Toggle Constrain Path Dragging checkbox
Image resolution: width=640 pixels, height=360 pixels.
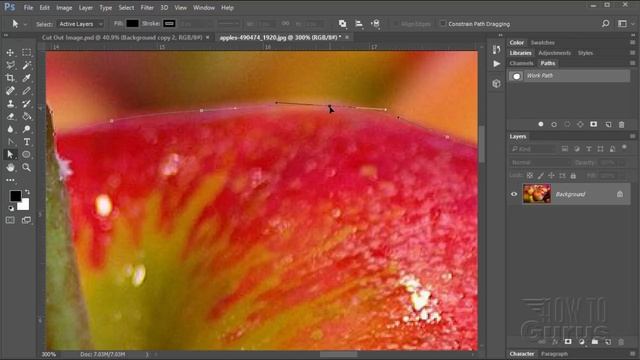pyautogui.click(x=443, y=24)
